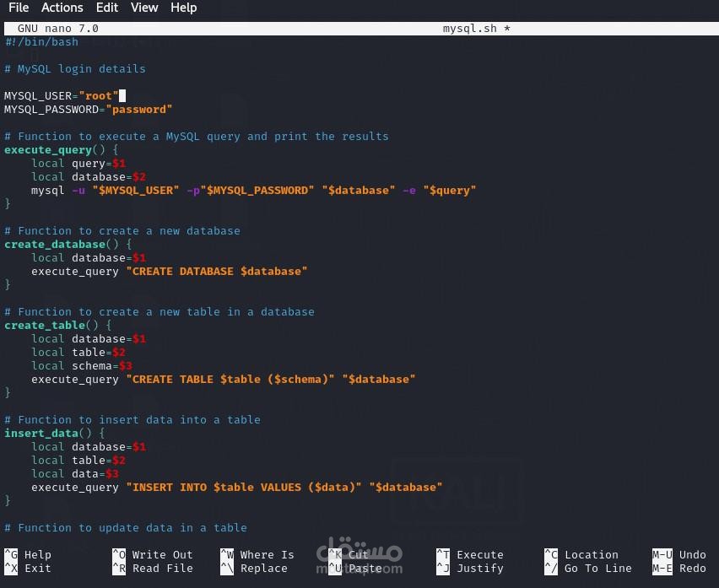Click 'local table=$2' in create_table function
719x588 pixels.
tap(78, 353)
